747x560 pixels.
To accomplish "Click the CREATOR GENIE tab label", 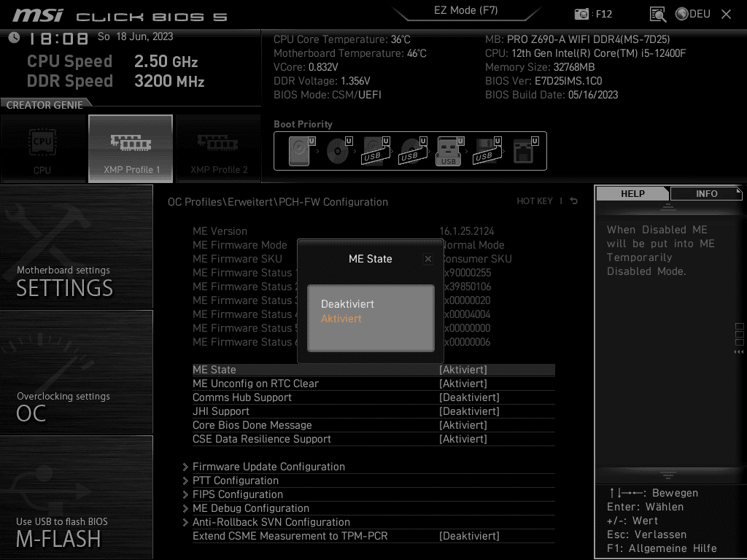I will (x=44, y=105).
